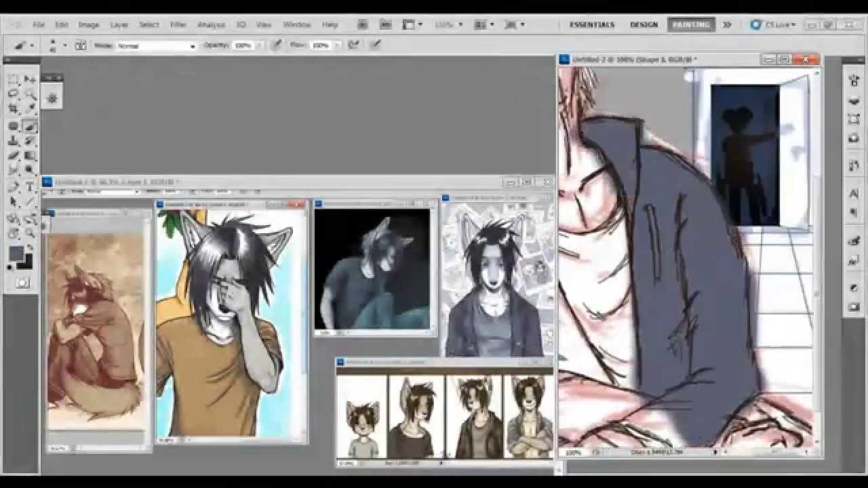Viewport: 868px width, 488px height.
Task: Open the blending Mode dropdown
Action: coord(156,45)
